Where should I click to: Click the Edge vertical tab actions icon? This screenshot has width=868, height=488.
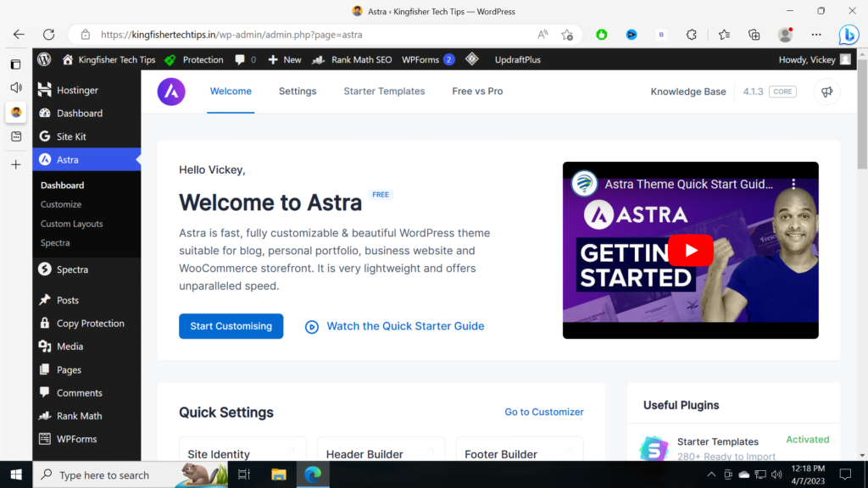15,64
